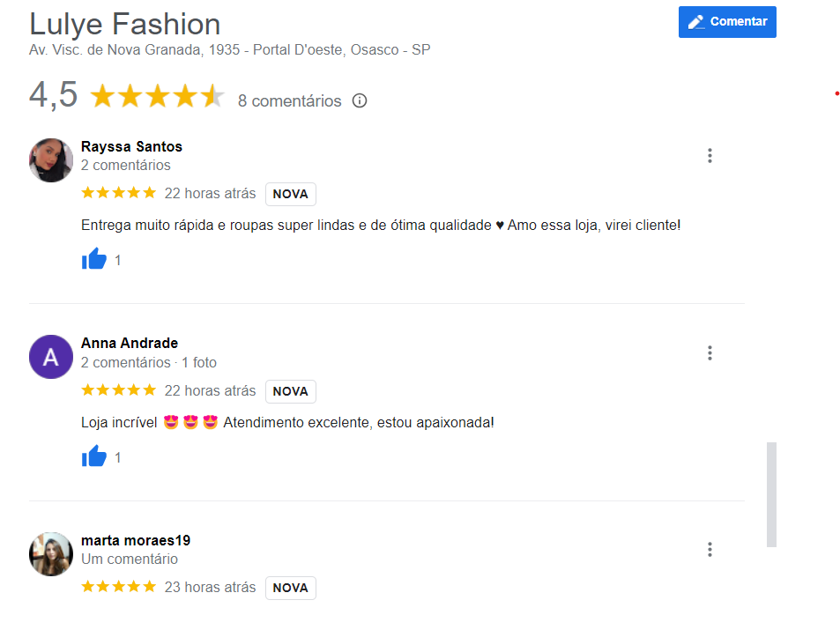Open Anna Andrade reviewer profile name
This screenshot has width=840, height=630.
tap(130, 344)
